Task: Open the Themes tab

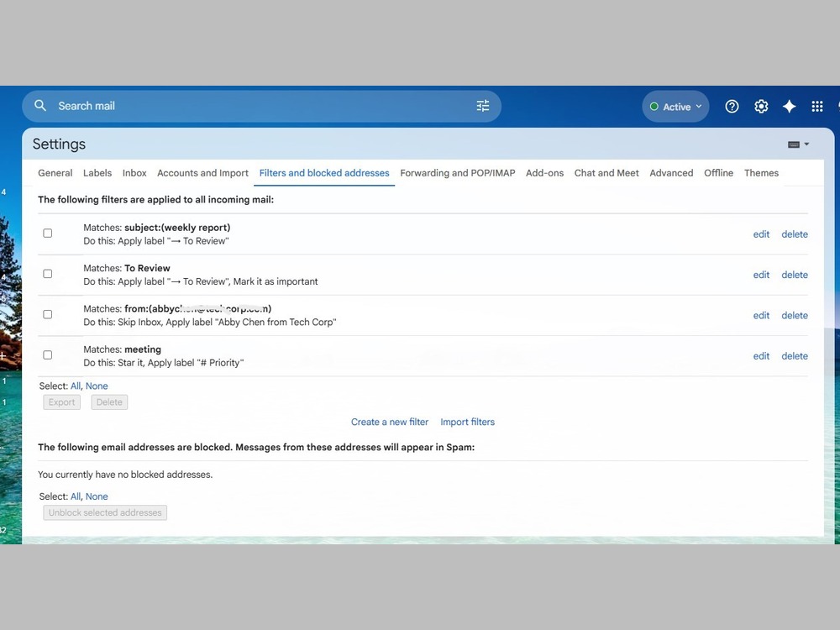Action: [x=761, y=173]
